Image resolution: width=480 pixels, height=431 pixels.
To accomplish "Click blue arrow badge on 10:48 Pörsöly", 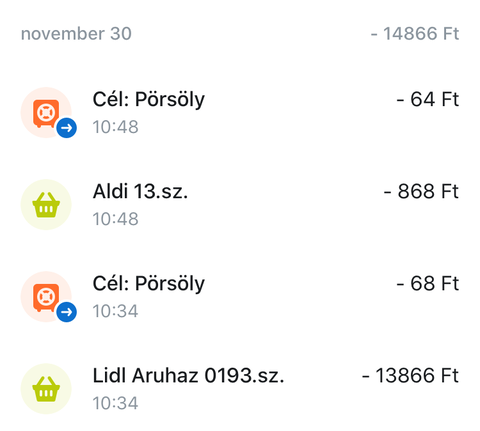I will (67, 128).
